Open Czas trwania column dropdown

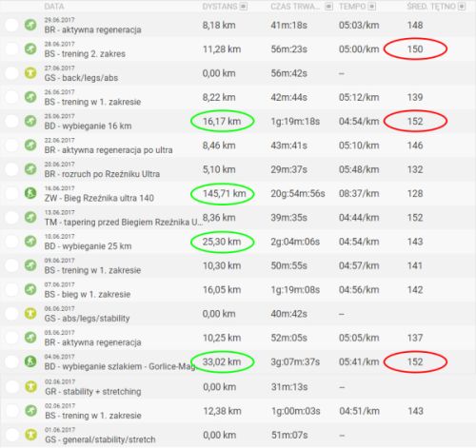point(329,7)
